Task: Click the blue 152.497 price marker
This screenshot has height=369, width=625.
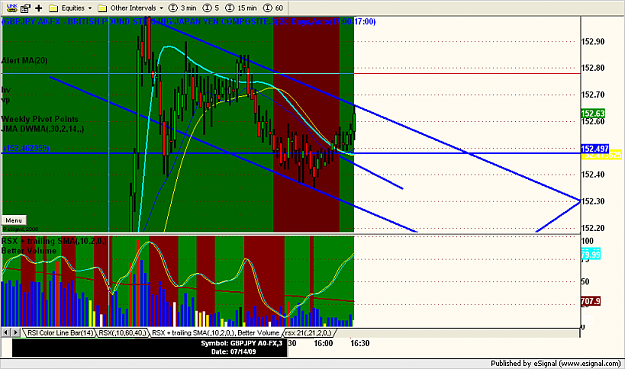Action: click(x=595, y=149)
